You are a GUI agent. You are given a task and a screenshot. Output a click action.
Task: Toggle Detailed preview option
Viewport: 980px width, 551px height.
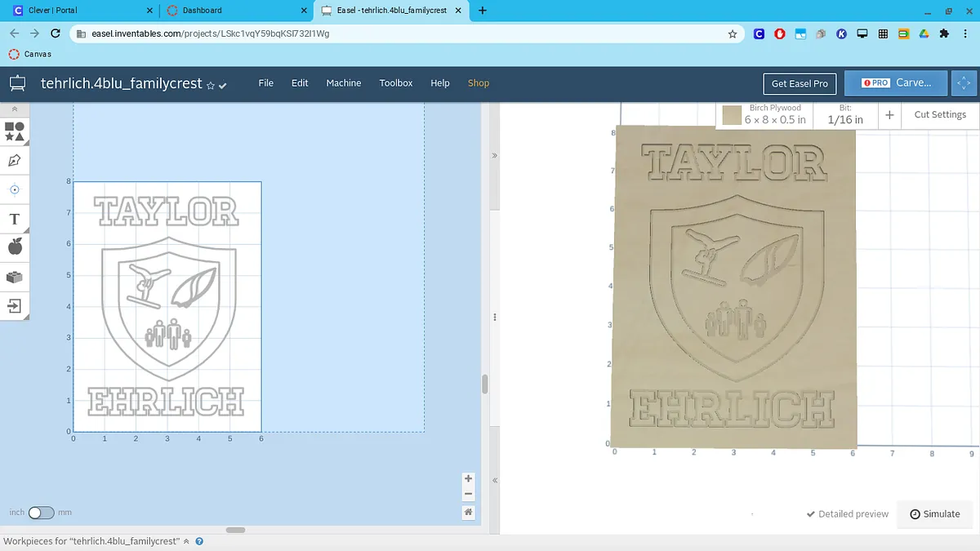[847, 514]
